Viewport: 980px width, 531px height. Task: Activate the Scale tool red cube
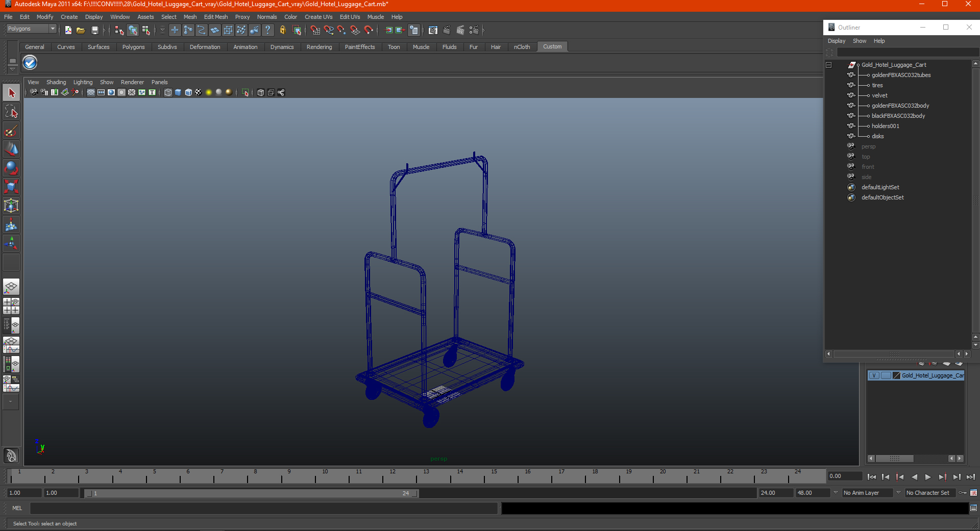point(11,187)
